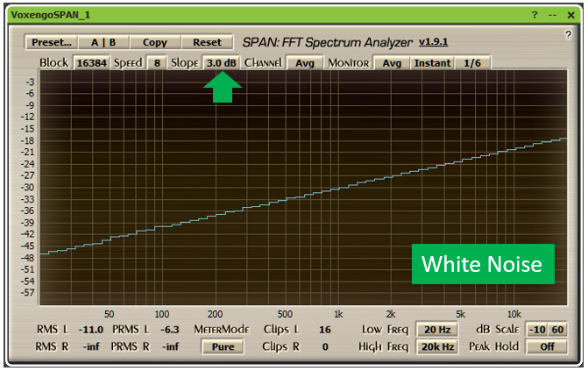Switch the MeterMode Pure setting

click(x=223, y=346)
